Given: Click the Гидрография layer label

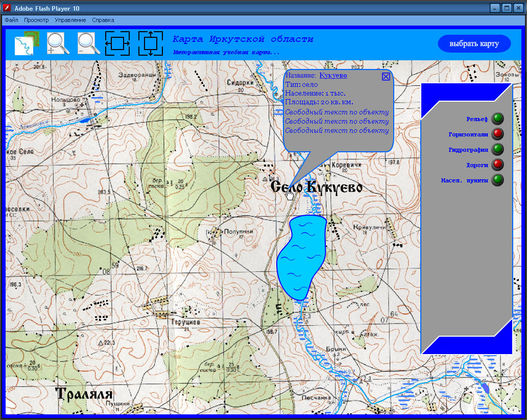Looking at the screenshot, I should pyautogui.click(x=468, y=150).
